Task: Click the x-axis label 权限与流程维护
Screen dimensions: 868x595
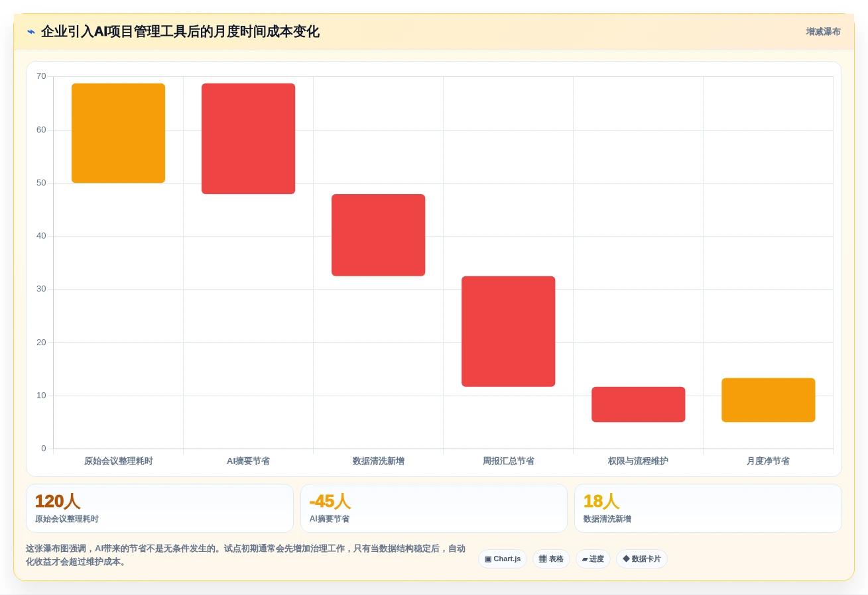Action: pos(638,461)
